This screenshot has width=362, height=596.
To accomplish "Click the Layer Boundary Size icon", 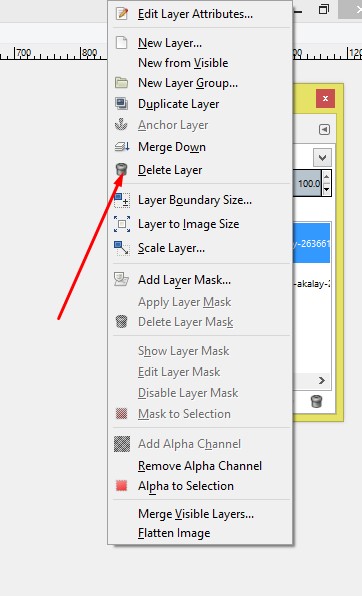I will coord(122,200).
